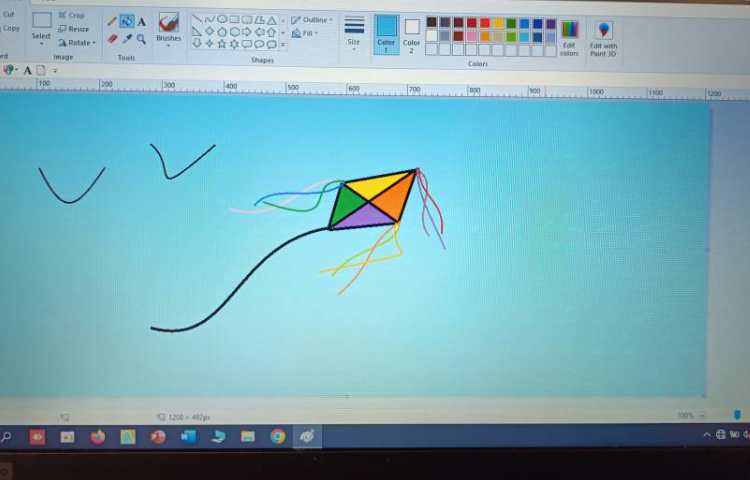
Task: Open Chrome from the taskbar
Action: (x=277, y=436)
